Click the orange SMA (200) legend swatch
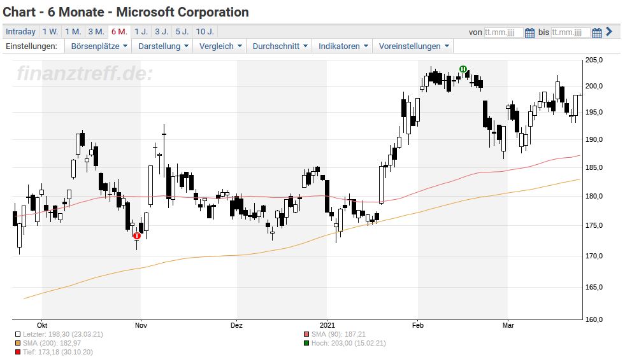 [x=18, y=343]
